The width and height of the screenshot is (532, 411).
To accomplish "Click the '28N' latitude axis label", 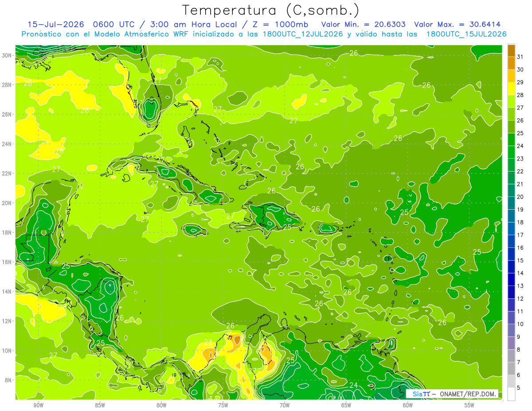I will tap(8, 85).
